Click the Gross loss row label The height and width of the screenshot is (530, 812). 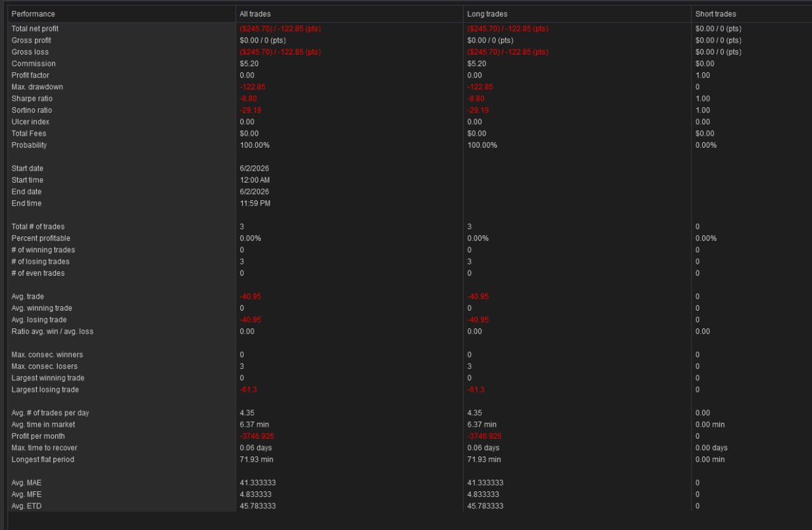(30, 52)
